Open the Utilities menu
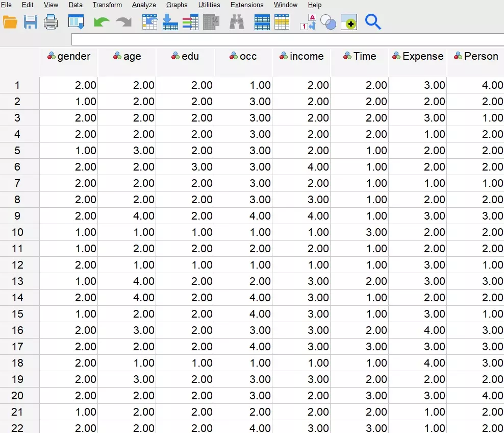 point(209,5)
